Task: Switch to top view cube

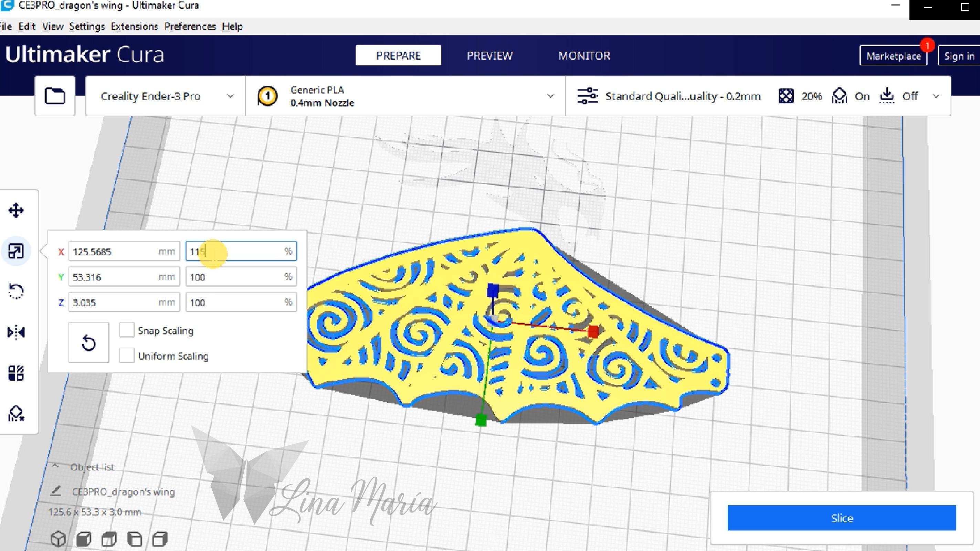Action: coord(109,539)
